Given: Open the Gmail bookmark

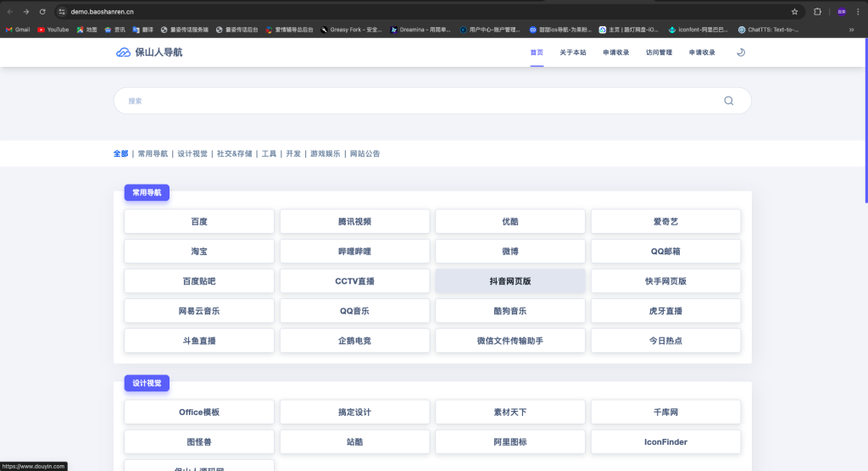Looking at the screenshot, I should [x=18, y=30].
